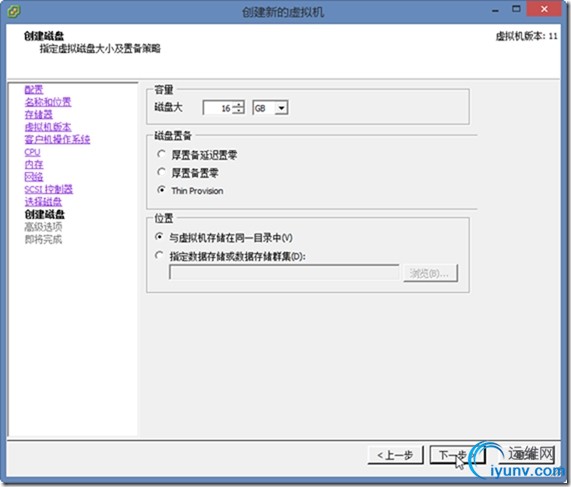Screen dimensions: 571x487
Task: Increase disk size with the up spinner arrow
Action: coord(238,105)
